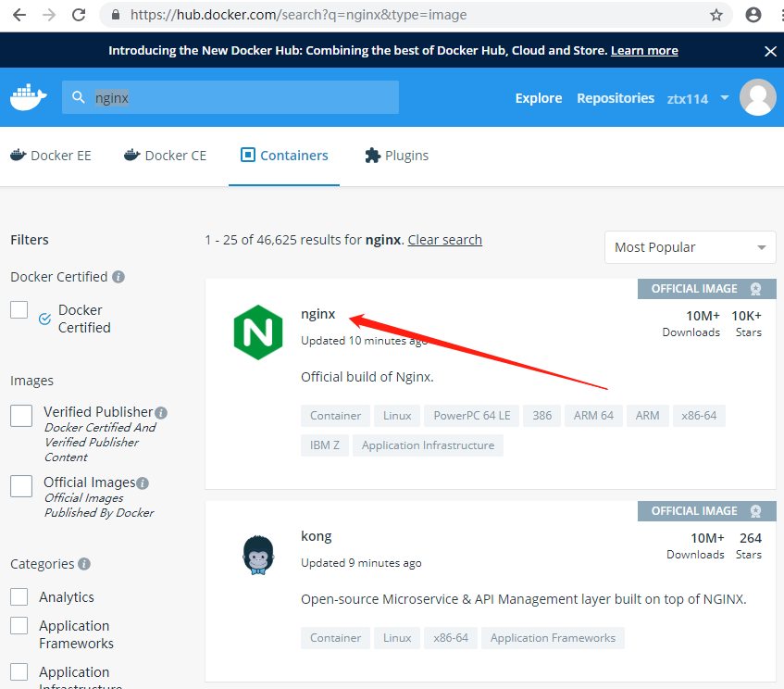Focus the nginx search input field
The height and width of the screenshot is (689, 784).
point(230,97)
